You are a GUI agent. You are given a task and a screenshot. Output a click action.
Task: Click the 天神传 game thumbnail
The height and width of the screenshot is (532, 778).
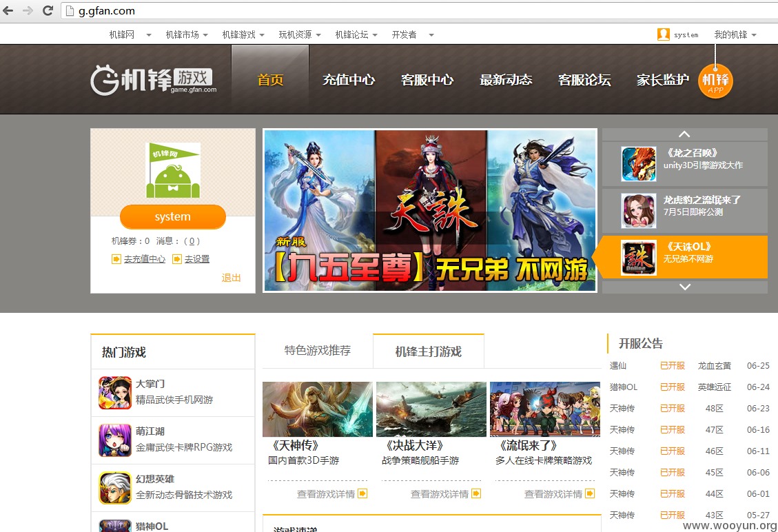coord(318,409)
